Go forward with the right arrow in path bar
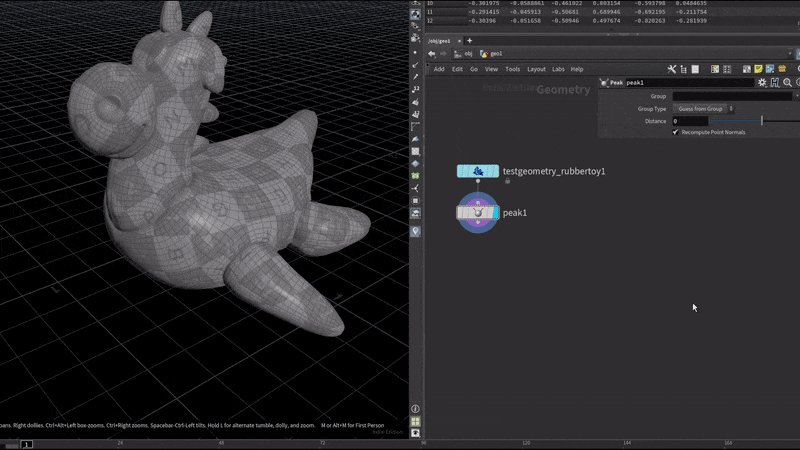Screen dimensions: 800x450 (x=443, y=54)
